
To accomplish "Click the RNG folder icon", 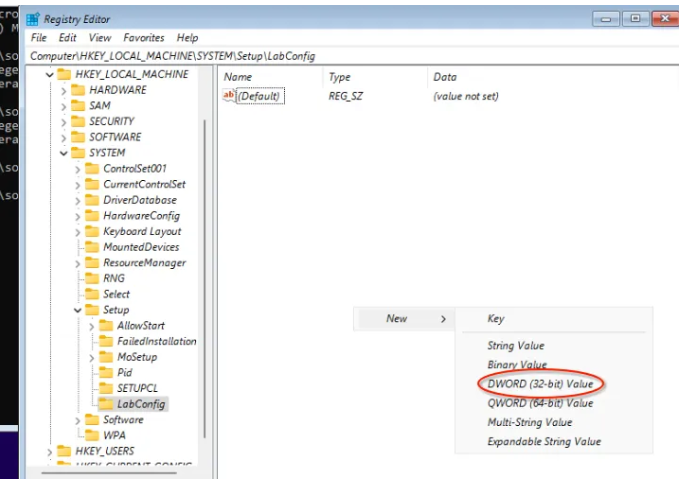I will pos(94,278).
